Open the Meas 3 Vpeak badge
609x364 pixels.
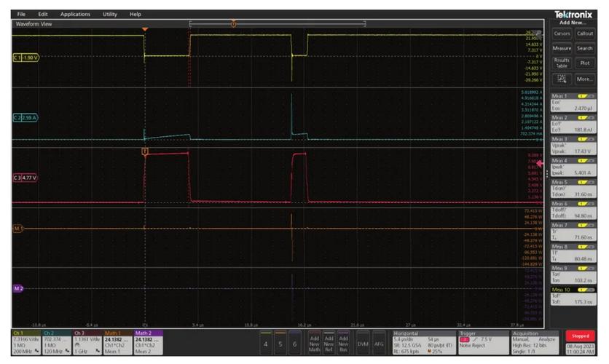(573, 146)
